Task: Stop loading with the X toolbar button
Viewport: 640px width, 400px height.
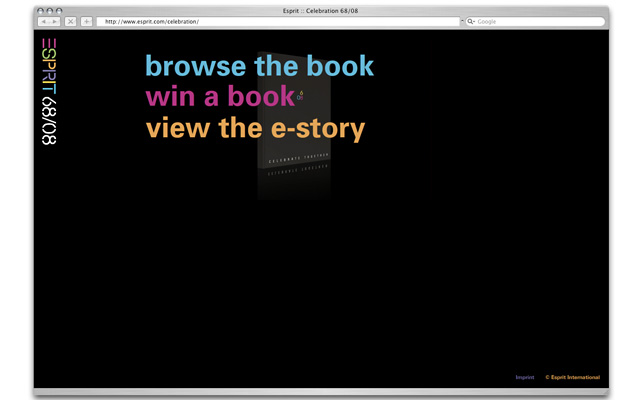Action: tap(71, 22)
